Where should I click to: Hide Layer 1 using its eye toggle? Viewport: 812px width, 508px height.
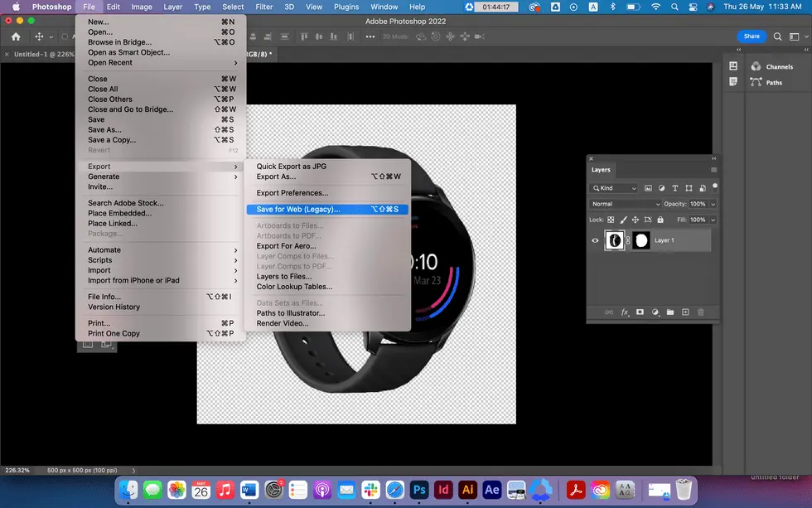pyautogui.click(x=594, y=240)
